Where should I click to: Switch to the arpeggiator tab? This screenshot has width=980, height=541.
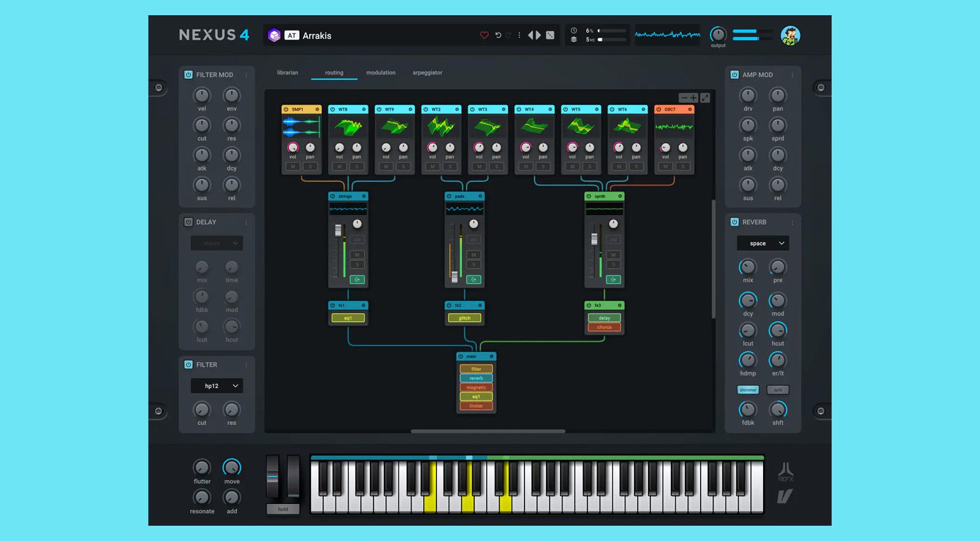point(428,73)
